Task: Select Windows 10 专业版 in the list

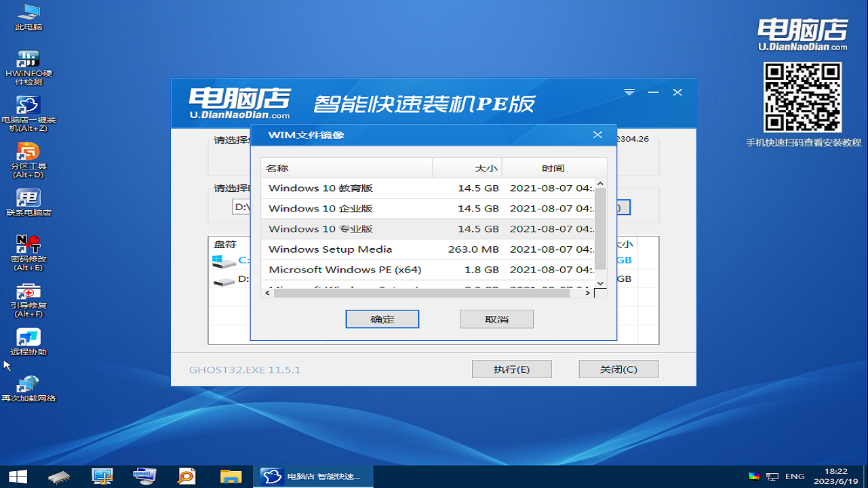Action: coord(319,228)
